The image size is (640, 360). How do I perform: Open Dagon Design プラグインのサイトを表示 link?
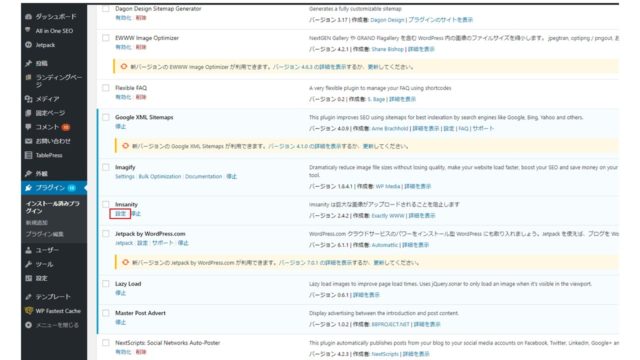(440, 20)
